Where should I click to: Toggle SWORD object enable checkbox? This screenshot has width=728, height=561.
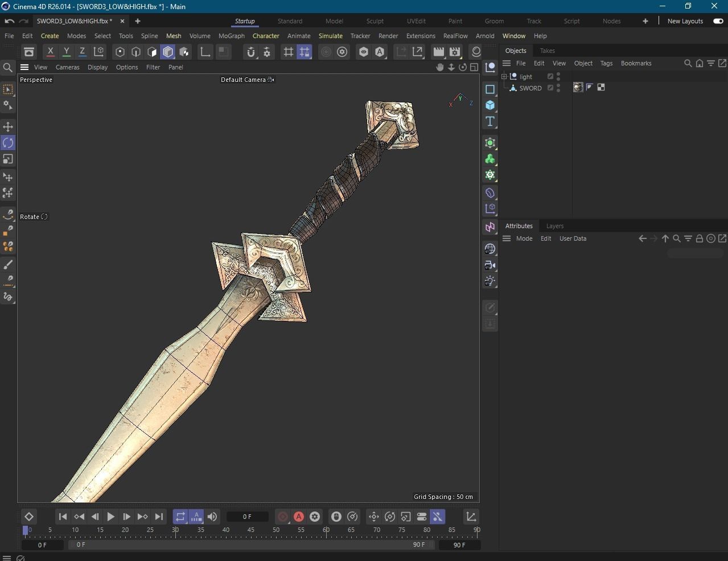[x=550, y=88]
